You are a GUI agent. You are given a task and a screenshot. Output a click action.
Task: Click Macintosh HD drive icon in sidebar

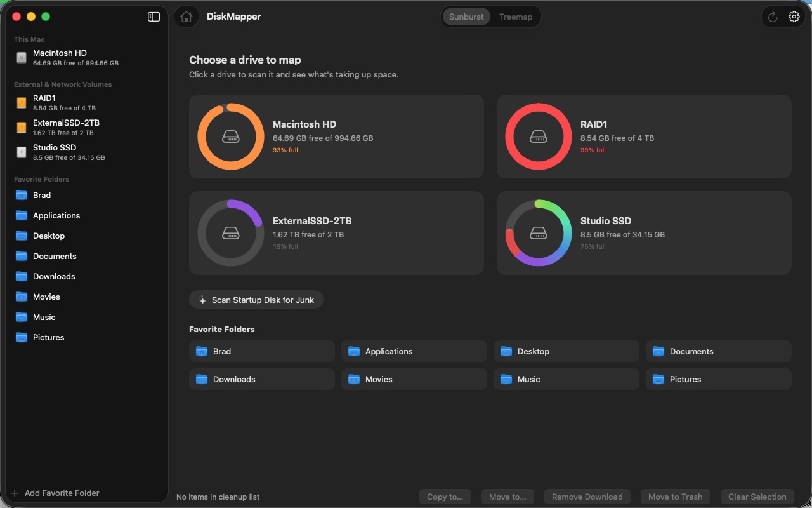(x=22, y=58)
